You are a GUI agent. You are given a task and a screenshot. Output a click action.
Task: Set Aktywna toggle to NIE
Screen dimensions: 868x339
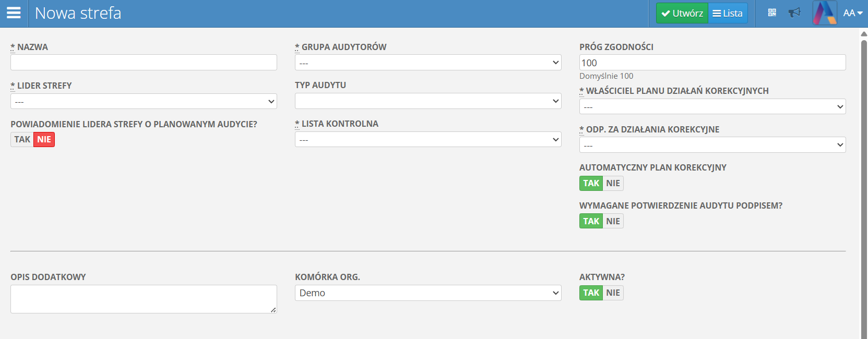(613, 293)
